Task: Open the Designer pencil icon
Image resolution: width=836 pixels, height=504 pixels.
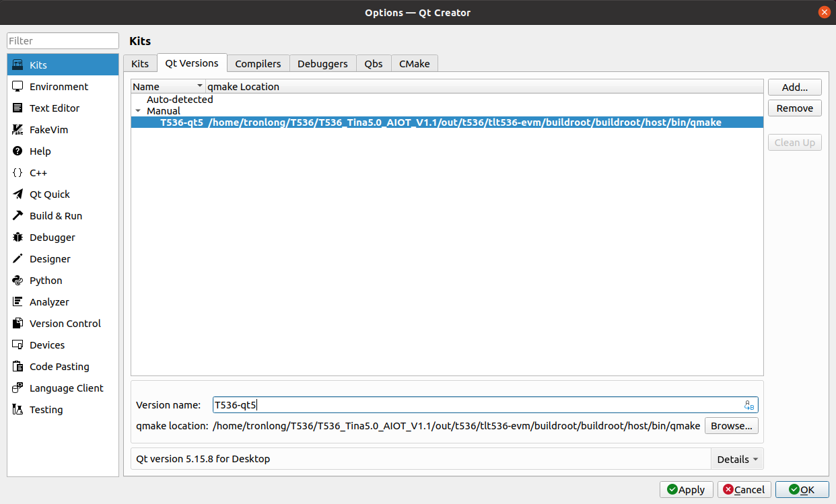Action: [x=18, y=259]
